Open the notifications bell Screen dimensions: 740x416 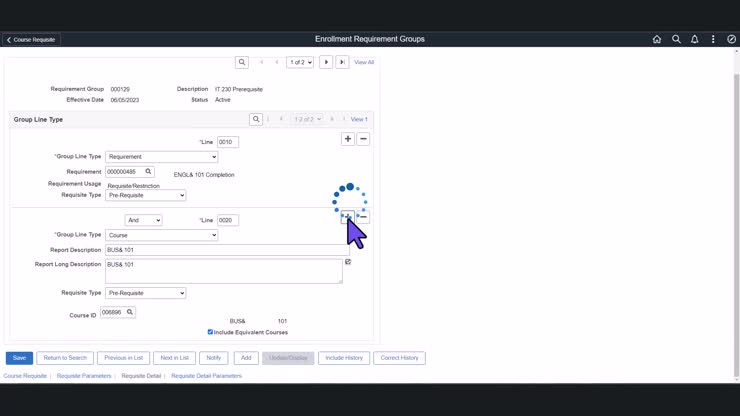(x=694, y=39)
